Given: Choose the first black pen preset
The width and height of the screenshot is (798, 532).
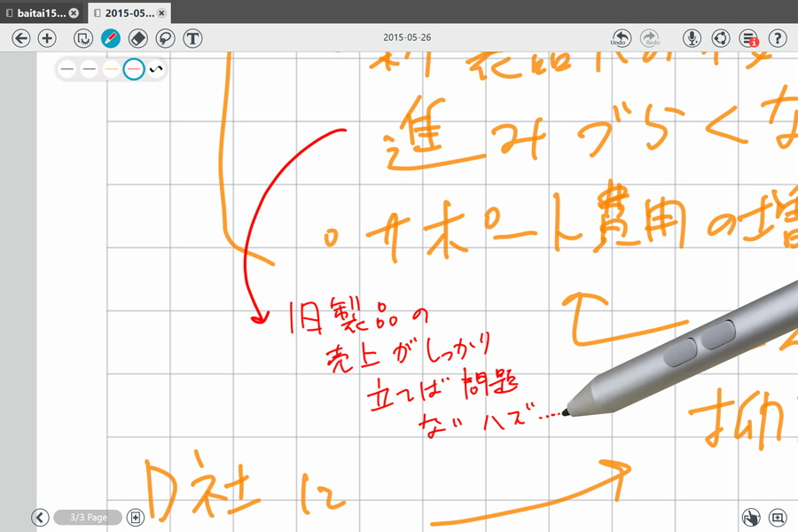Looking at the screenshot, I should (67, 68).
